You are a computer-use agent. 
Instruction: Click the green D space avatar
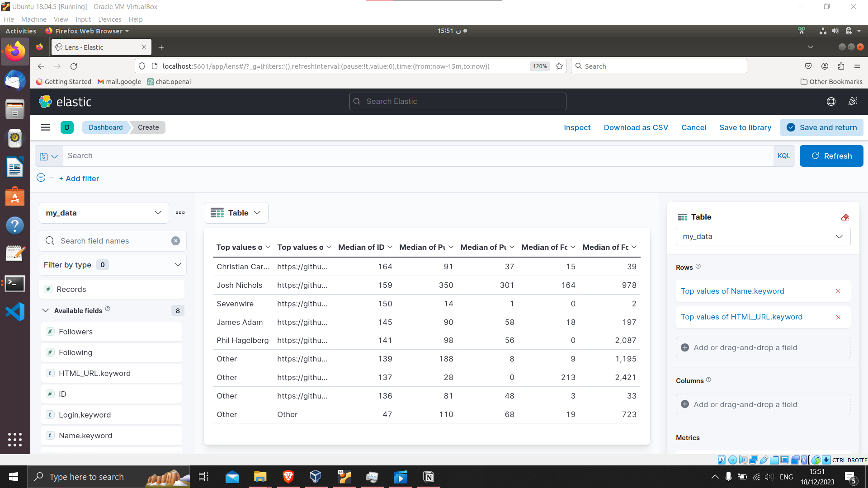pyautogui.click(x=67, y=127)
